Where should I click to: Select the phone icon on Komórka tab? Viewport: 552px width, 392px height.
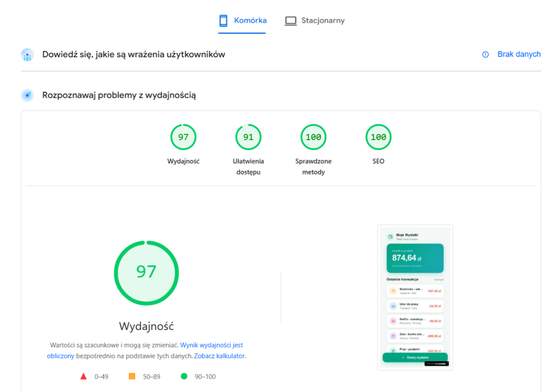point(224,20)
